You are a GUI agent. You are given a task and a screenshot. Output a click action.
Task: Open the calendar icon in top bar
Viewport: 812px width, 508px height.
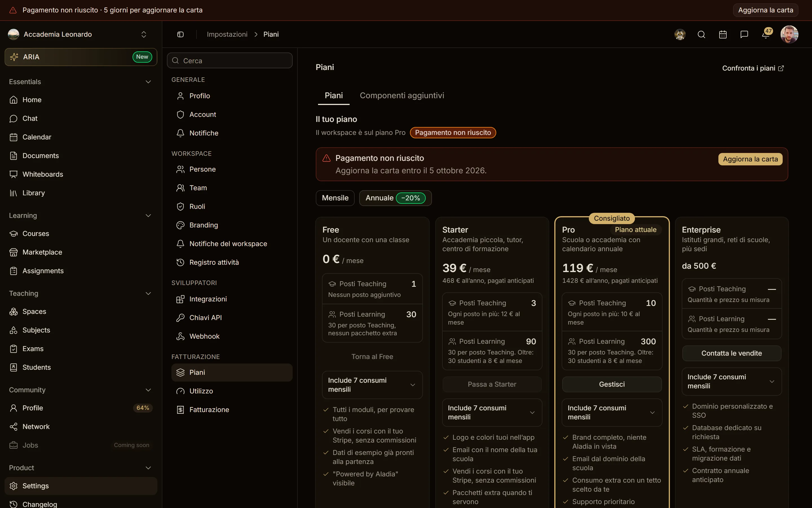(x=723, y=34)
